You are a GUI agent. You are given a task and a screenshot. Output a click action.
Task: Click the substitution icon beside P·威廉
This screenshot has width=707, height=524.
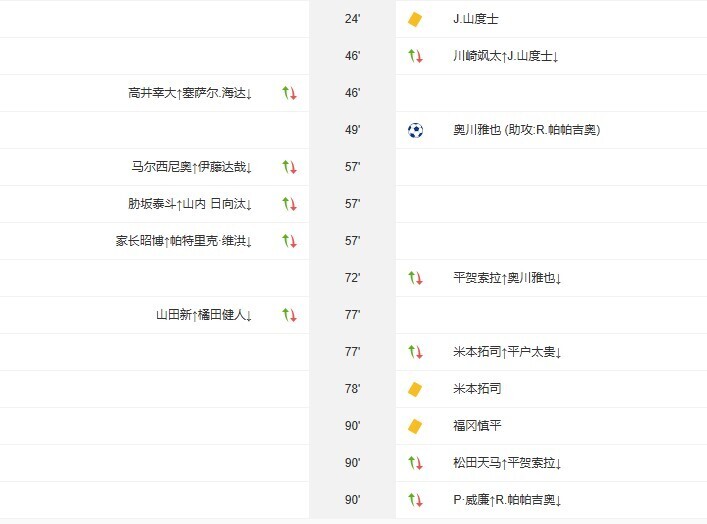point(415,500)
